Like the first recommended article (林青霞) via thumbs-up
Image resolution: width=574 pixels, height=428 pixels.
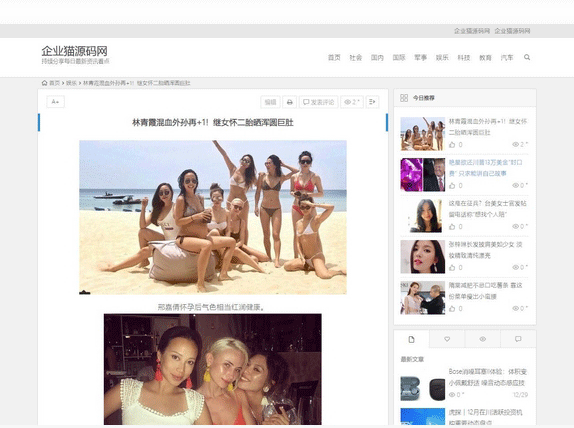pos(452,145)
